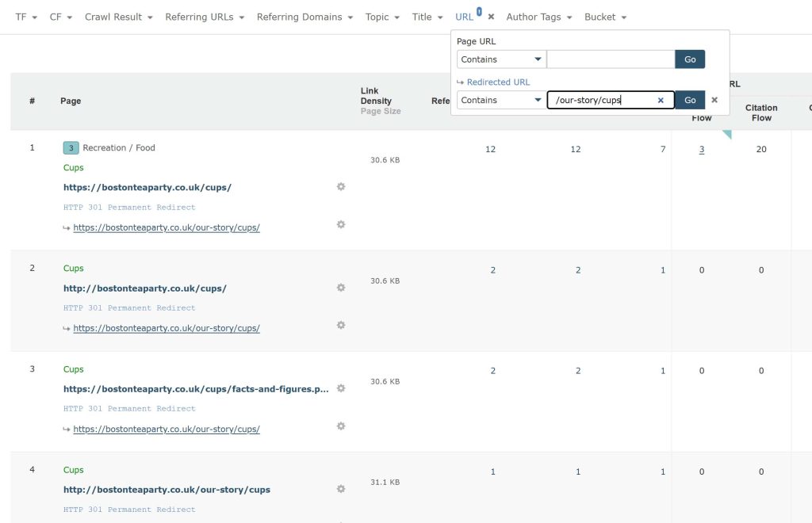Click the Citation Flow column header
Screen dimensions: 812x523
click(x=761, y=113)
